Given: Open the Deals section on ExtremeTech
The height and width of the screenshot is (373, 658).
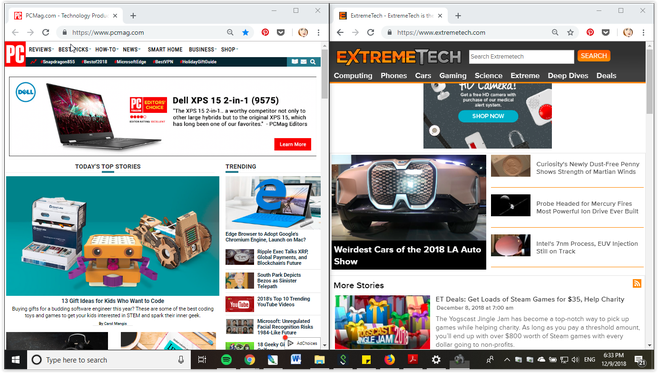Looking at the screenshot, I should coord(606,76).
